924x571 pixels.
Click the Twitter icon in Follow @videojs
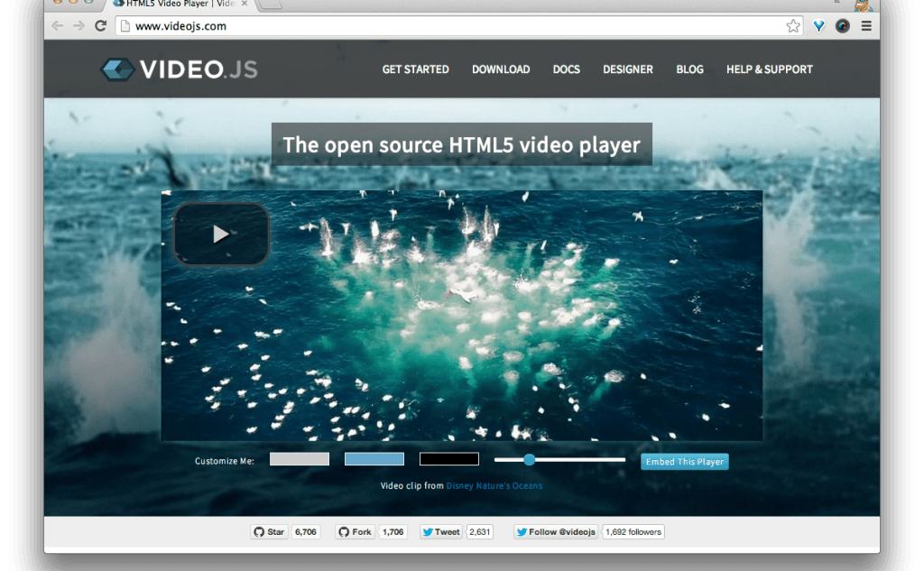[522, 531]
